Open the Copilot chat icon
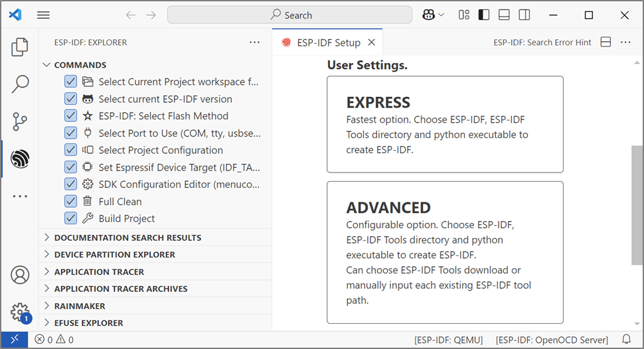This screenshot has width=644, height=349. [x=428, y=15]
